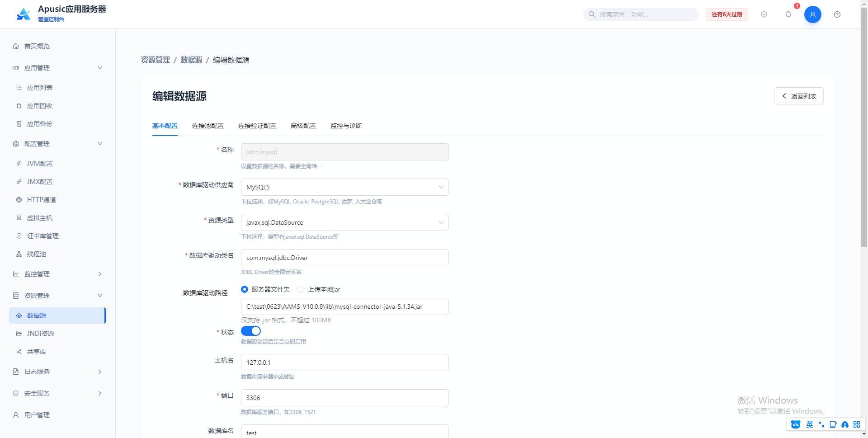
Task: Switch to 连接池配置 tab
Action: pyautogui.click(x=208, y=126)
